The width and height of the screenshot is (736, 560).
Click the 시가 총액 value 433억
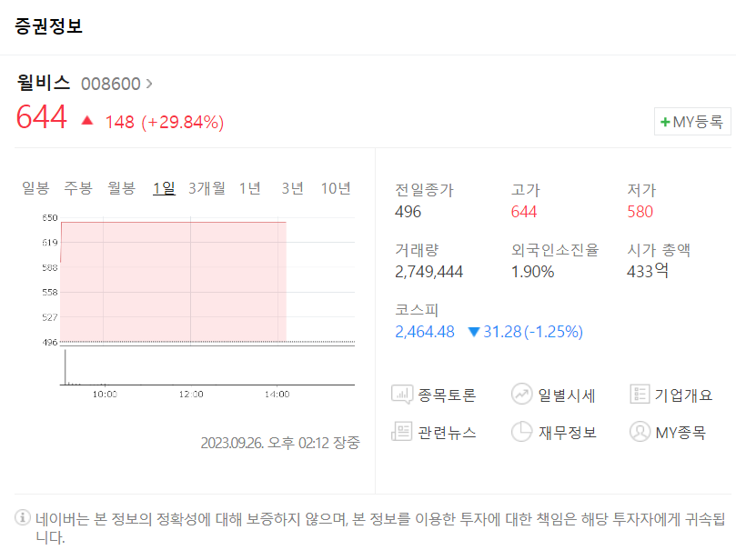pos(648,271)
